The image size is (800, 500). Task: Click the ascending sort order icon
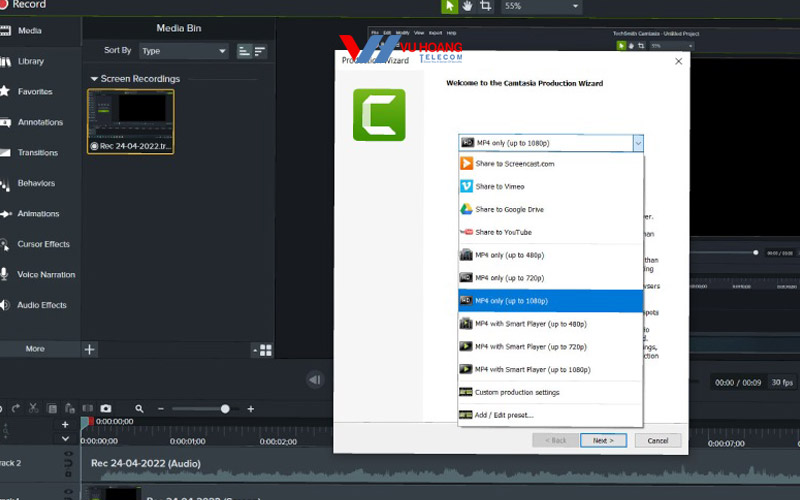tap(244, 51)
